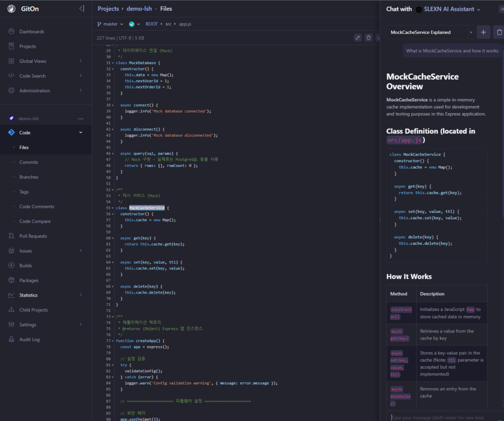
Task: Open the Audit Log
Action: [30, 339]
